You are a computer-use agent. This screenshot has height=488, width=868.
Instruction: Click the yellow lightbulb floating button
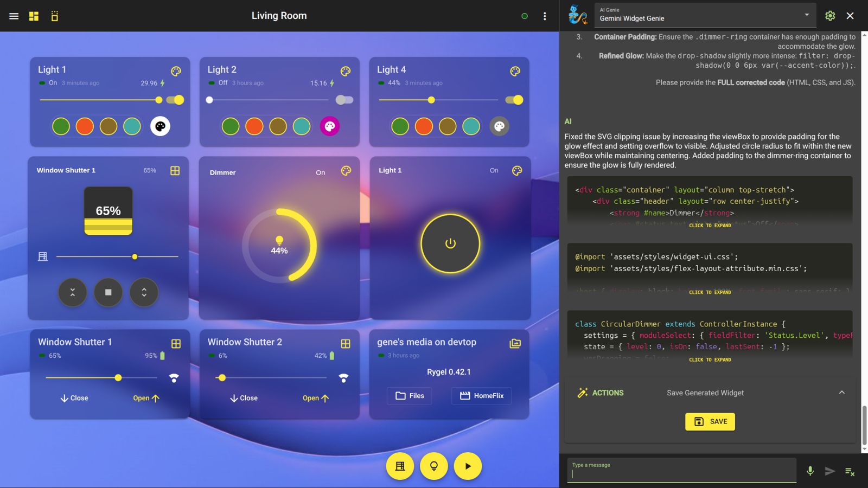pyautogui.click(x=434, y=466)
